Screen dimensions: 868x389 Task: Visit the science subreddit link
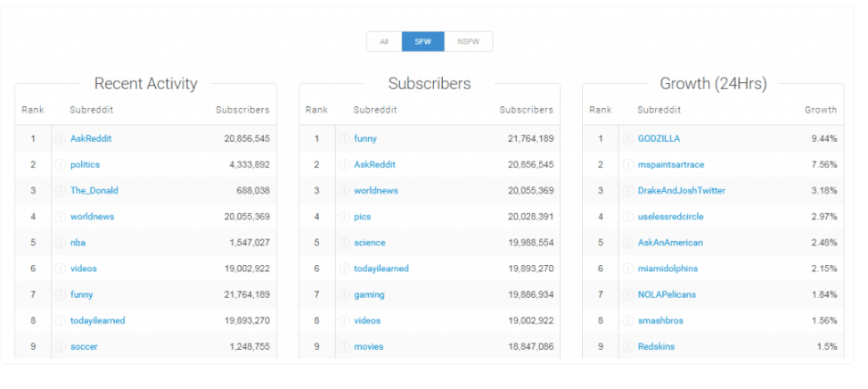click(370, 243)
